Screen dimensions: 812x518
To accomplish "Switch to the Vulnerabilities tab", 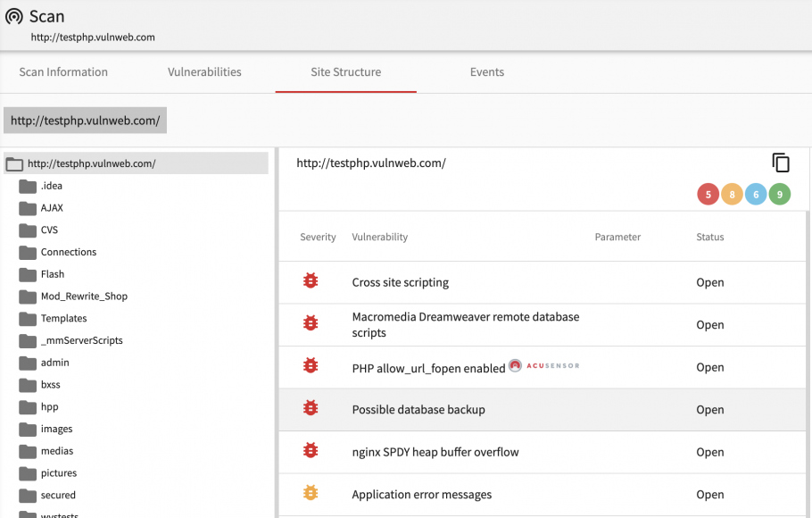I will tap(204, 72).
